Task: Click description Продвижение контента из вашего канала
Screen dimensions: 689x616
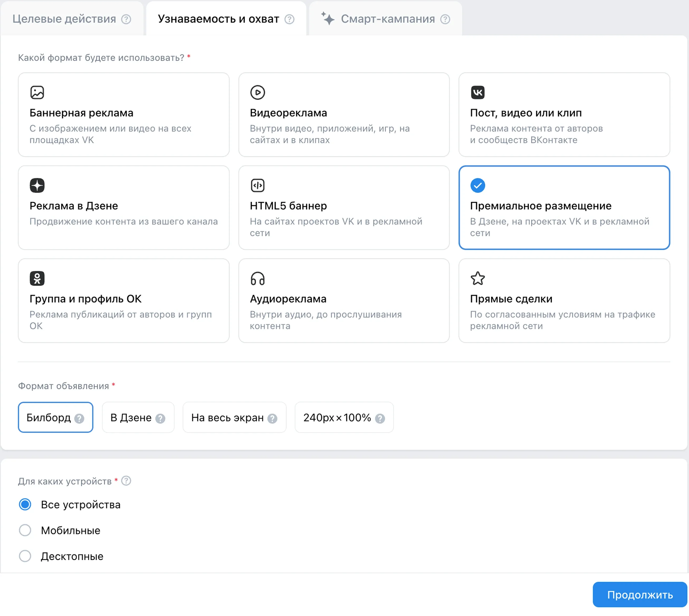Action: (x=123, y=221)
